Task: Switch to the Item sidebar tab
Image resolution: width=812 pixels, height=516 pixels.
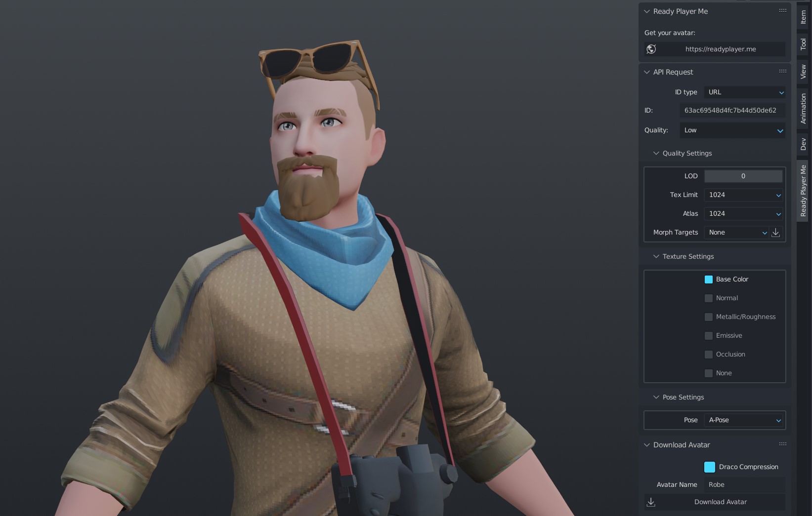Action: 803,17
